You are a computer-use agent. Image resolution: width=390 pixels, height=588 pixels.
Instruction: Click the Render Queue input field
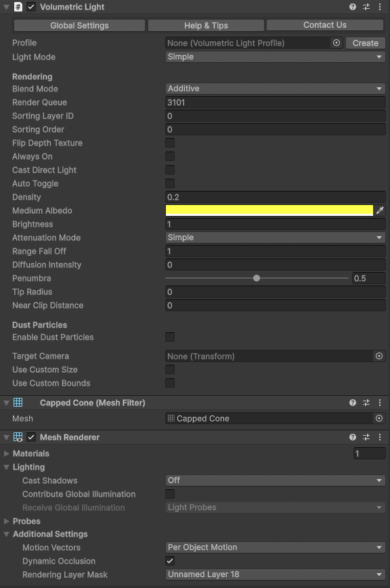pos(275,101)
